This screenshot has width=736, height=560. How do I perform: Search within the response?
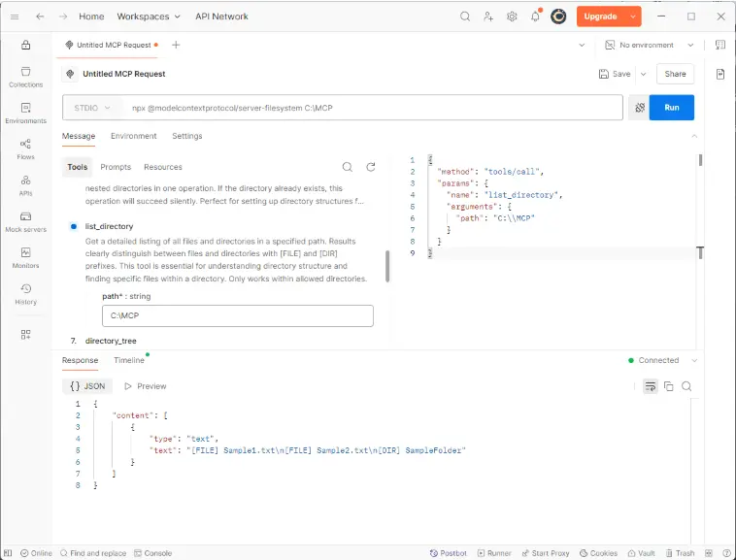pyautogui.click(x=686, y=386)
